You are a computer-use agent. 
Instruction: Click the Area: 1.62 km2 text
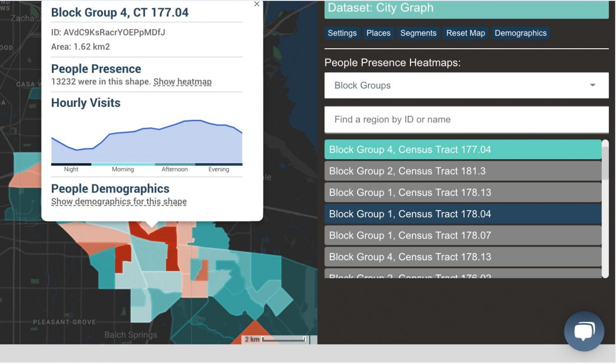click(x=81, y=46)
